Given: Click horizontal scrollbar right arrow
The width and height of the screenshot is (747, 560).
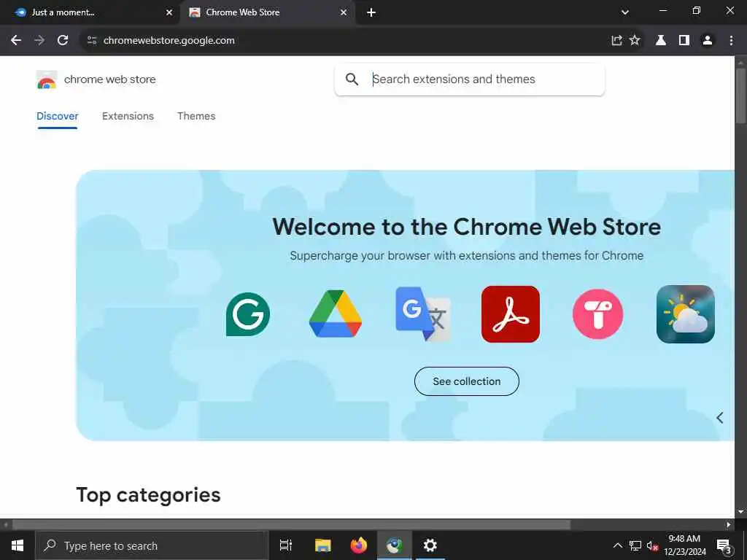Looking at the screenshot, I should (729, 525).
